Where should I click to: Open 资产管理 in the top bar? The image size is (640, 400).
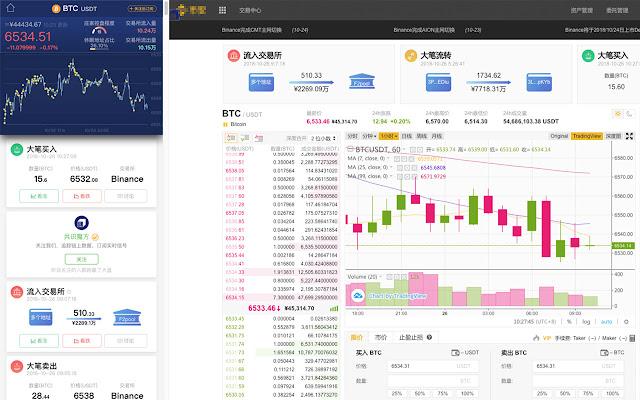pos(582,11)
